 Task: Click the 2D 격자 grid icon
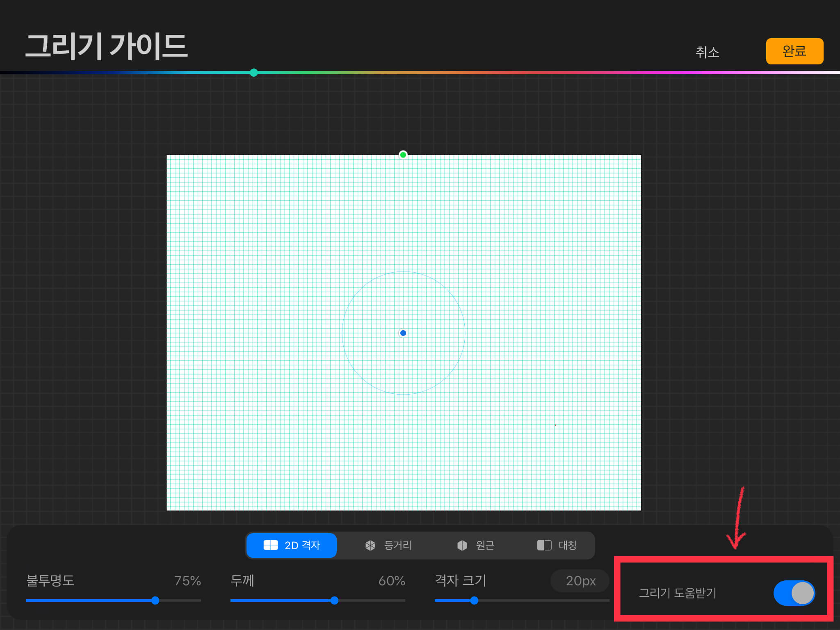pos(271,545)
